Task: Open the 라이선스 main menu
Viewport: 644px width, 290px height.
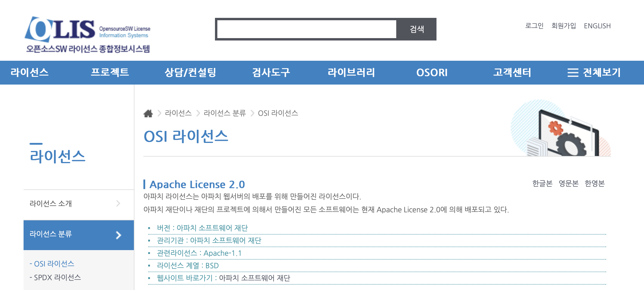Action: point(30,72)
